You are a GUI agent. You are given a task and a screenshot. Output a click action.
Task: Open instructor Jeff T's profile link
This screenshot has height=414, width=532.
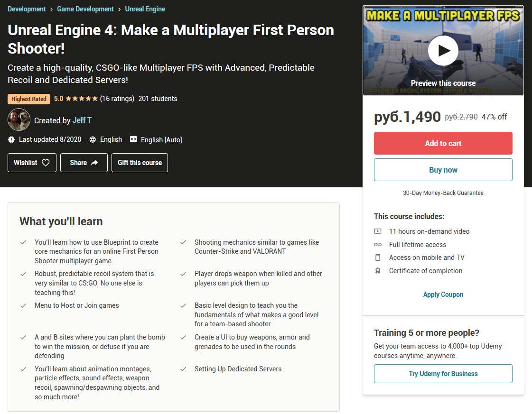click(82, 120)
